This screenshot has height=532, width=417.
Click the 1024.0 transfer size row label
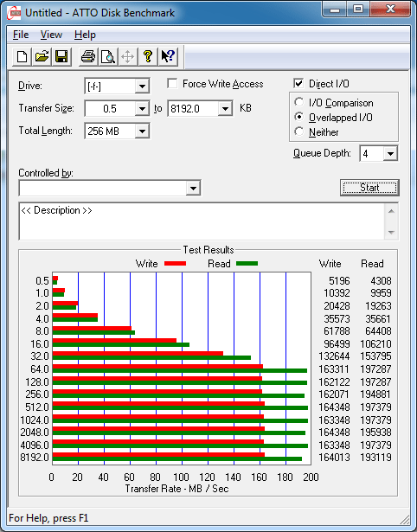pyautogui.click(x=35, y=420)
